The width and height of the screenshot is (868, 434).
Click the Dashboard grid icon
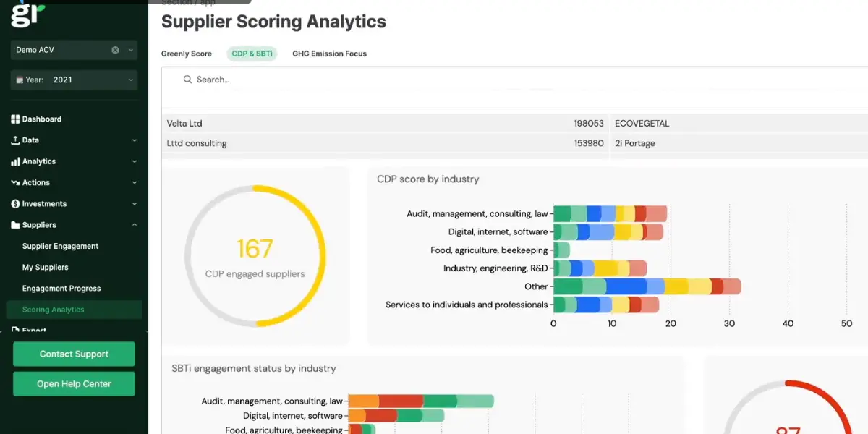coord(15,119)
